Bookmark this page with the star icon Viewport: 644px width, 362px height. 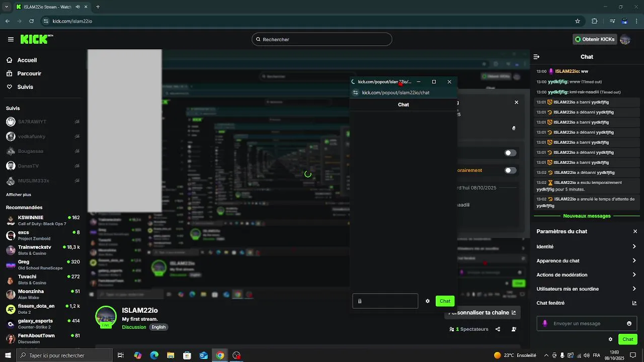578,21
